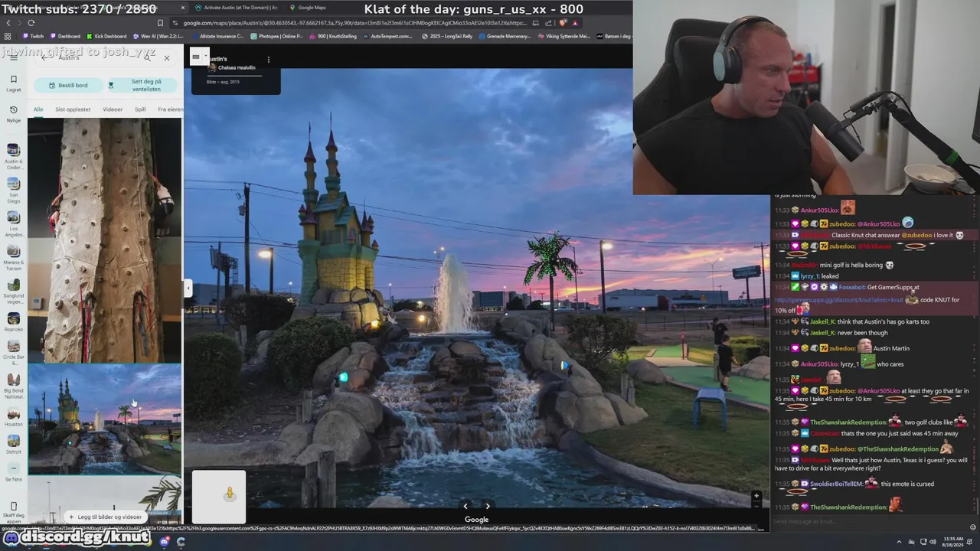
Task: Switch to 'Activate Austin (at The Domain)' tab
Action: pos(236,8)
